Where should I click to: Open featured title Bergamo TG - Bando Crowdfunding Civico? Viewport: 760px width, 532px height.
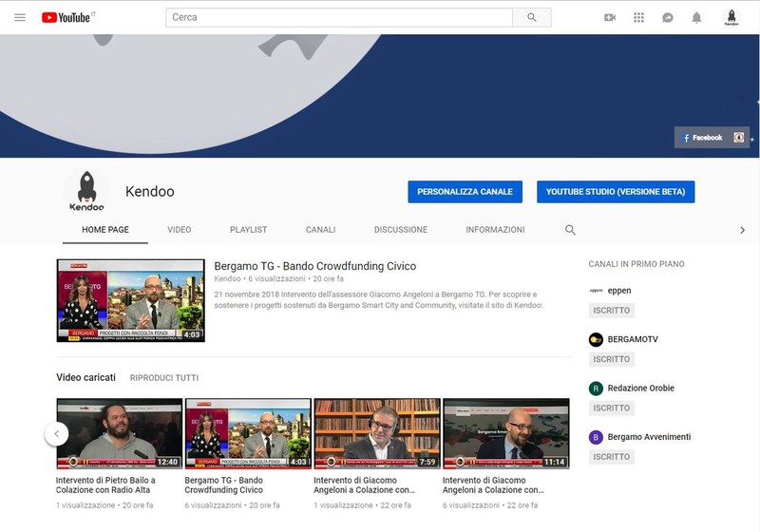(315, 266)
